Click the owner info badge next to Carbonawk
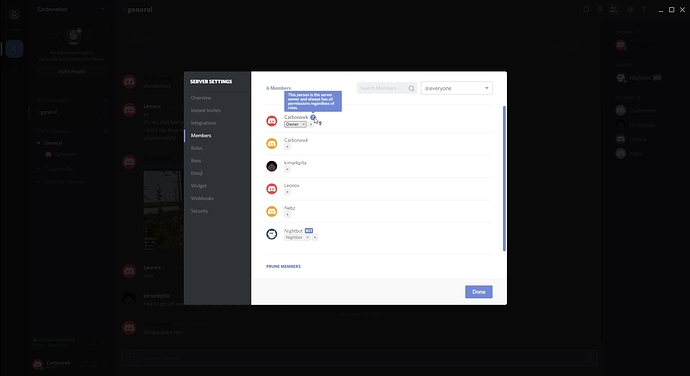Image resolution: width=690 pixels, height=376 pixels. coord(313,117)
